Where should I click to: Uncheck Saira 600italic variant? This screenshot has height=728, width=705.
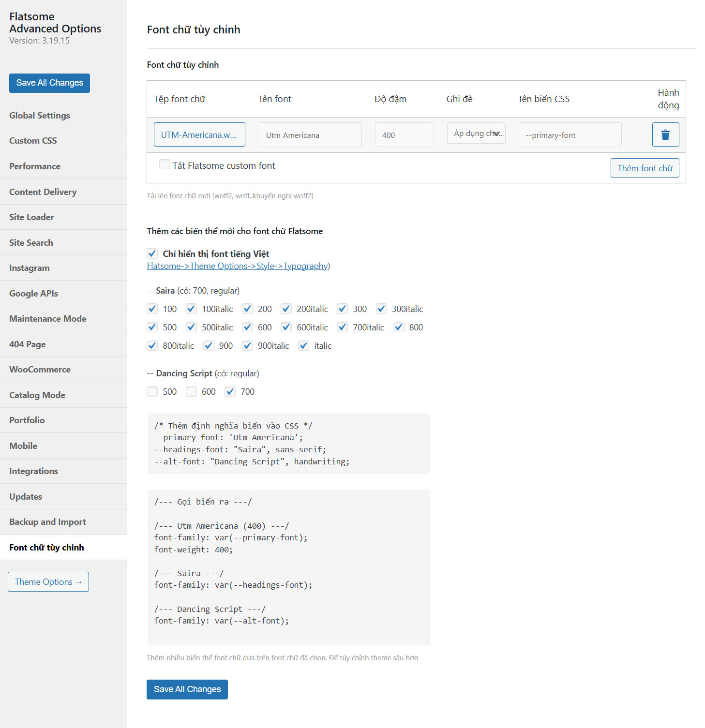pos(286,327)
